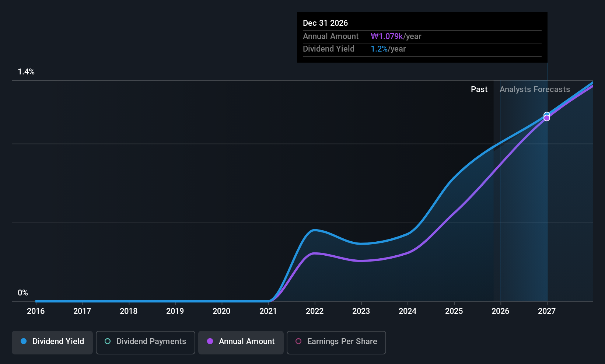Click the Dec 31 2026 tooltip date

click(x=325, y=23)
